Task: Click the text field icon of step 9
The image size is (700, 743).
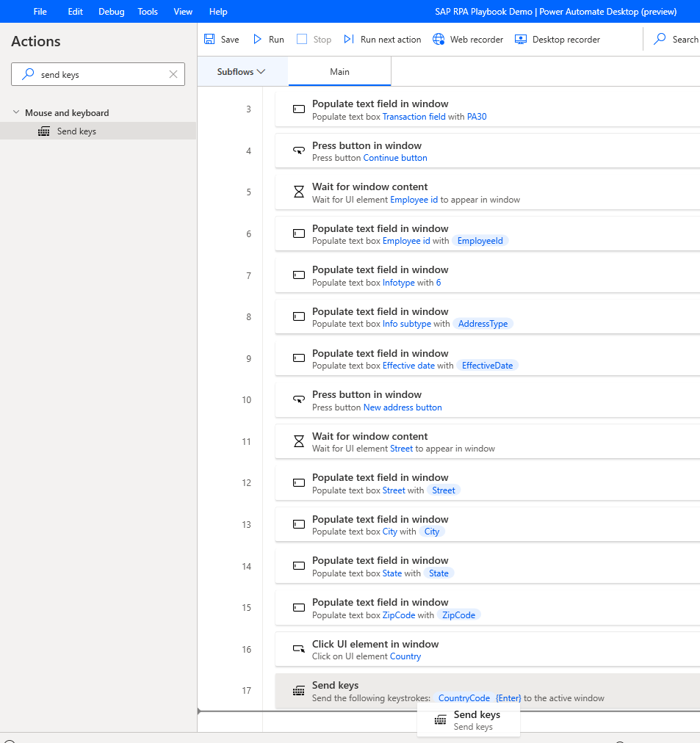Action: tap(299, 359)
